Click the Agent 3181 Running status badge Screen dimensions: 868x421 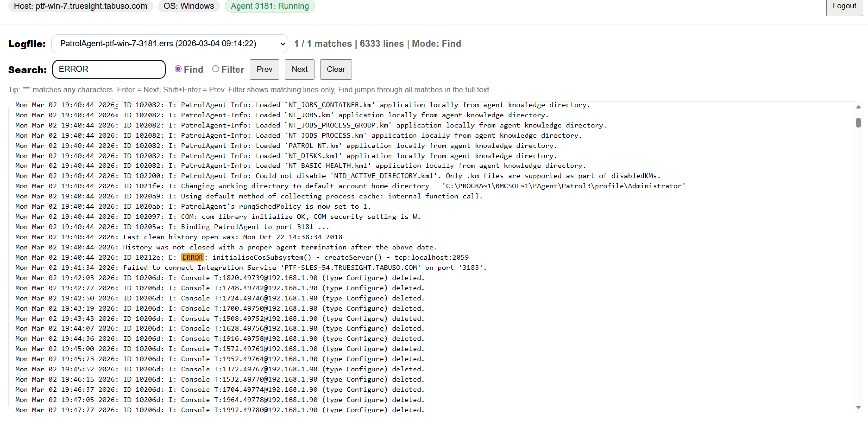coord(270,6)
